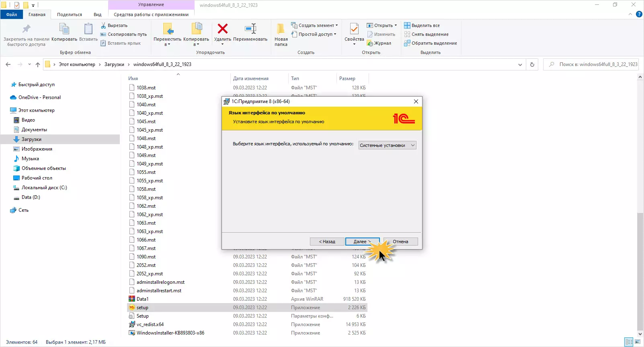Click Этот компьютер in the address bar
The width and height of the screenshot is (644, 347).
[77, 64]
